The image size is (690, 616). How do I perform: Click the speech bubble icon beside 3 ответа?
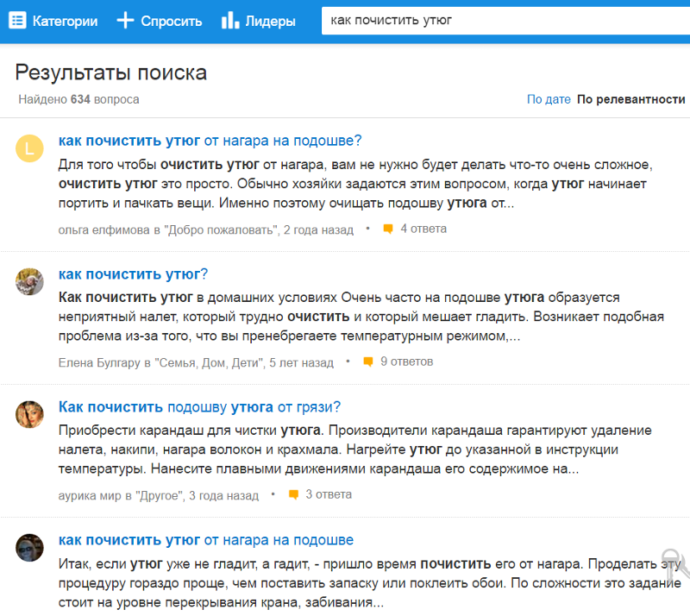pyautogui.click(x=296, y=494)
